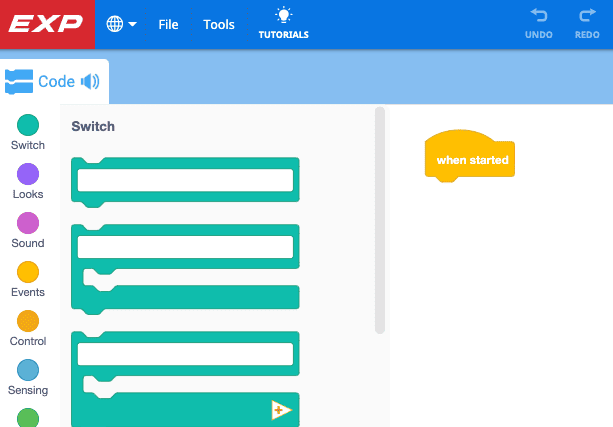Select the Switch block category
Image resolution: width=613 pixels, height=427 pixels.
point(28,131)
